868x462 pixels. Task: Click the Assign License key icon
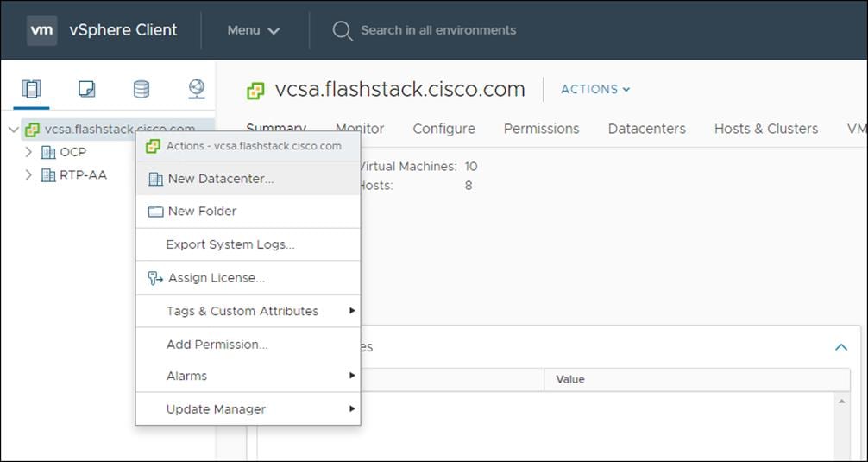coord(155,277)
